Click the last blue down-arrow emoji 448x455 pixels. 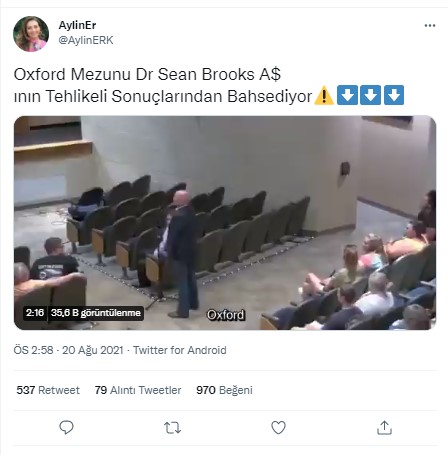pos(394,95)
